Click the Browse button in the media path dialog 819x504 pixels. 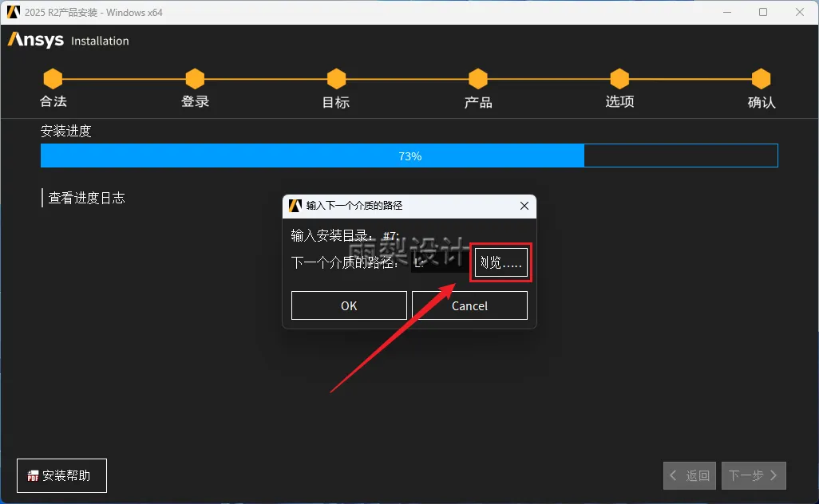point(501,262)
